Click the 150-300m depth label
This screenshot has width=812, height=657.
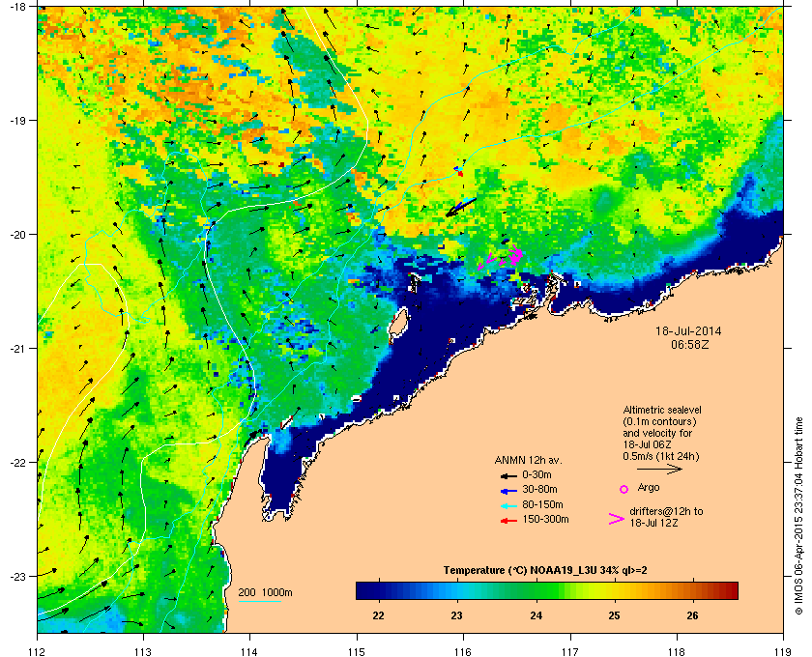point(545,519)
